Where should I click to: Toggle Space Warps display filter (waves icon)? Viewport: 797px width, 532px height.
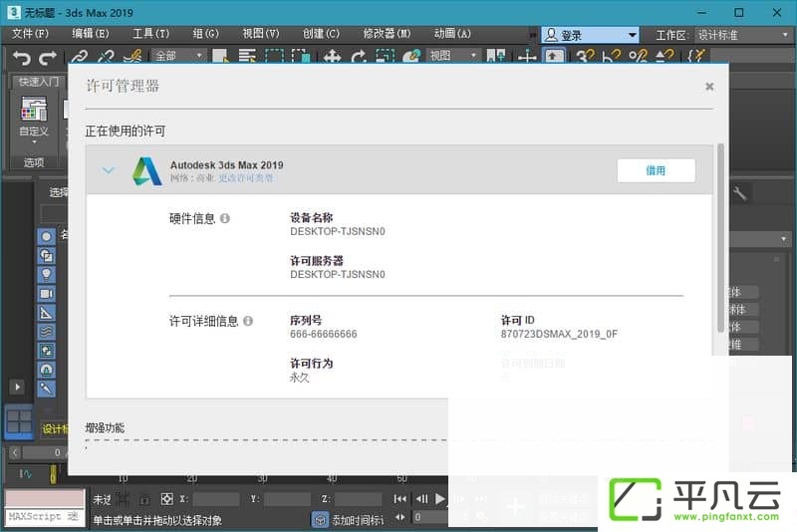pos(46,332)
